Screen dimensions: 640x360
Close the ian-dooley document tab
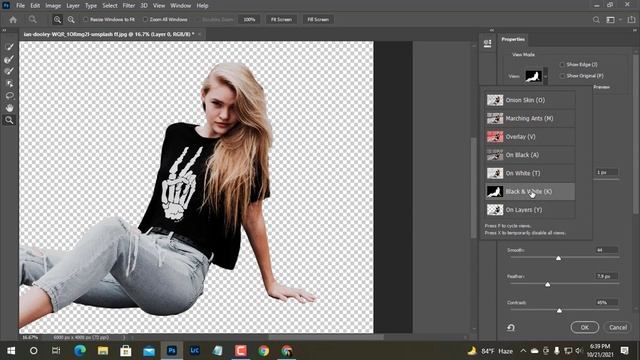tap(200, 34)
